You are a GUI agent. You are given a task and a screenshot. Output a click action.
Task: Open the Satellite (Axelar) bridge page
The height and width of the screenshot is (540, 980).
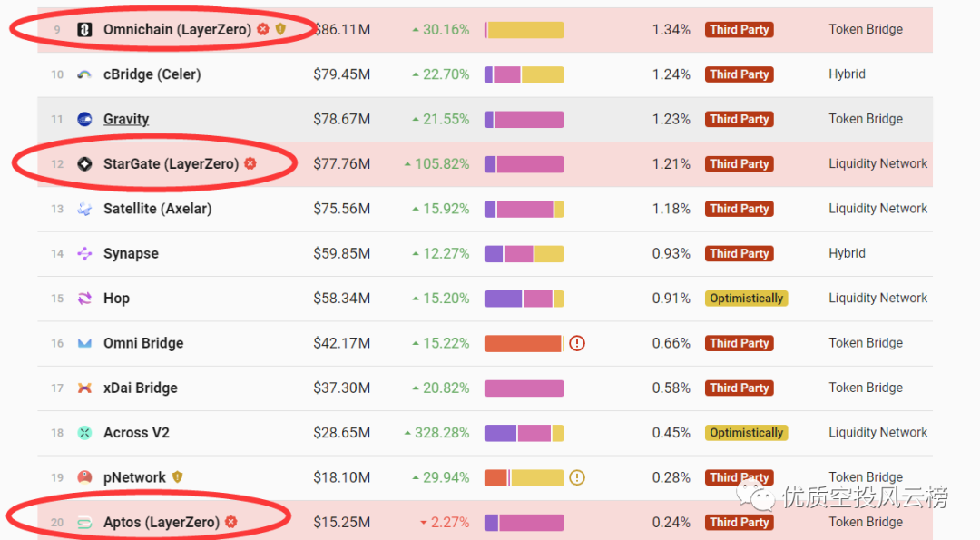click(158, 209)
